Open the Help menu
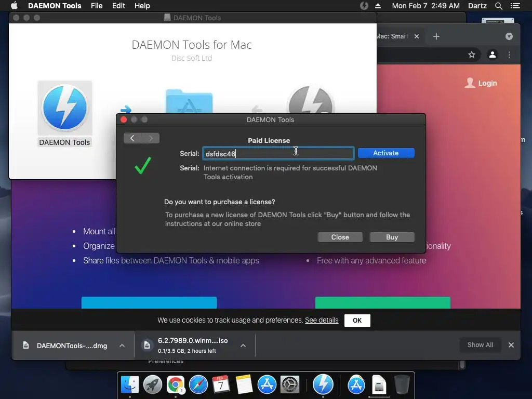 tap(142, 6)
